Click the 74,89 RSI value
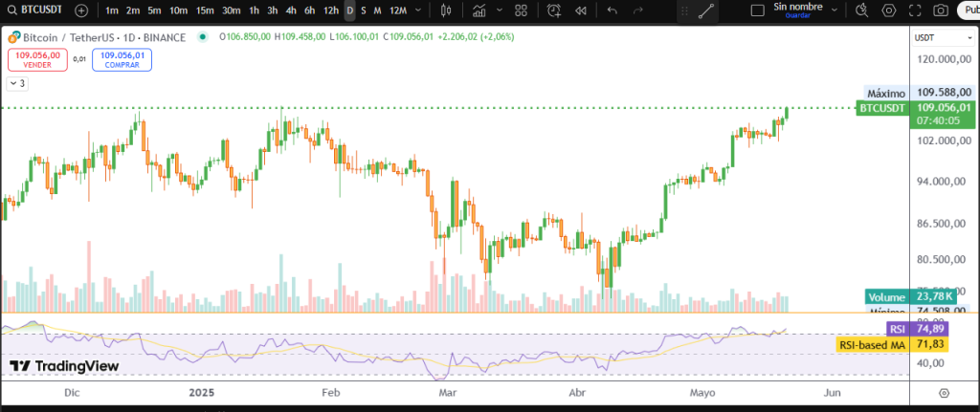The height and width of the screenshot is (412, 980). pyautogui.click(x=928, y=329)
